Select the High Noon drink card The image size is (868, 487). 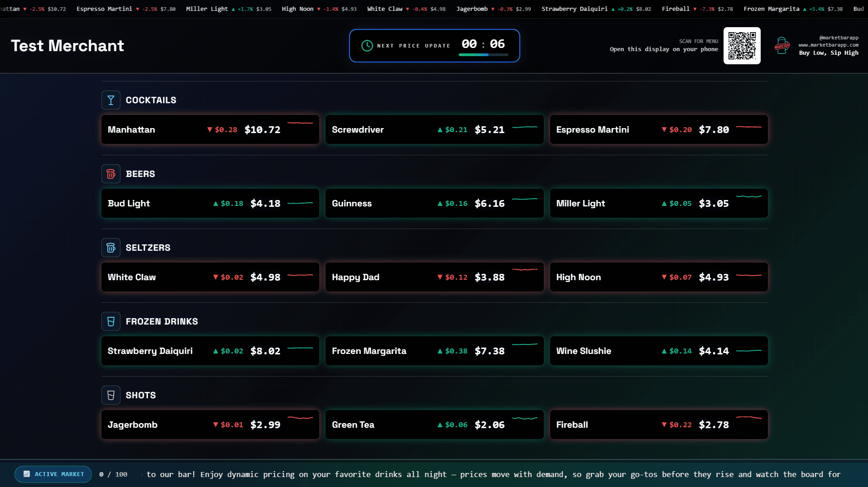(659, 277)
